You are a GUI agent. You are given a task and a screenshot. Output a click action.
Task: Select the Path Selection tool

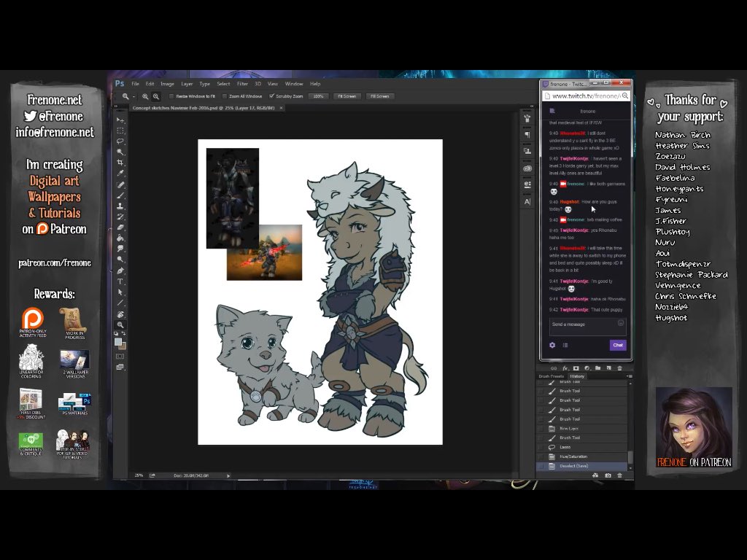(120, 292)
